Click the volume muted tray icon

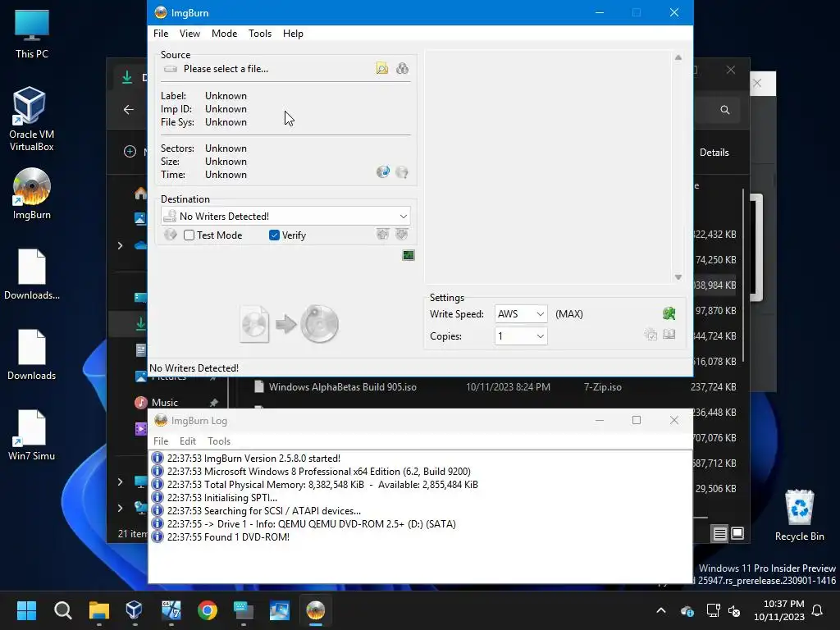click(x=734, y=610)
